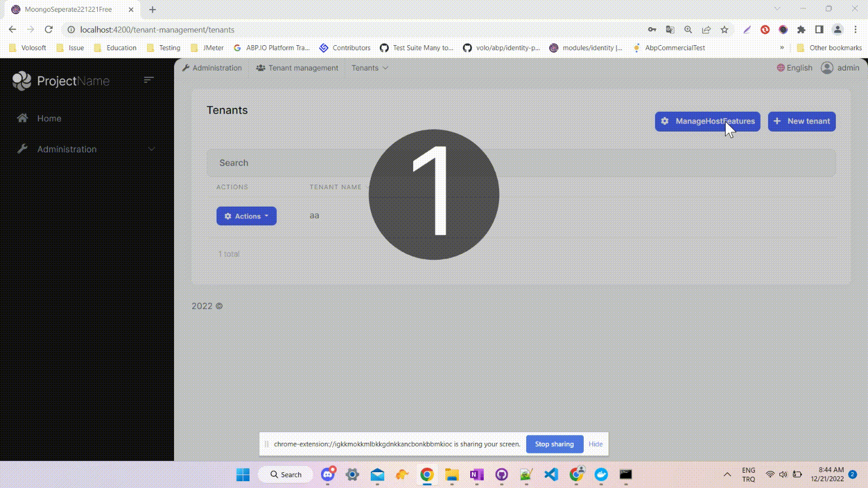Open Manage Host Features
This screenshot has height=488, width=868.
click(708, 121)
